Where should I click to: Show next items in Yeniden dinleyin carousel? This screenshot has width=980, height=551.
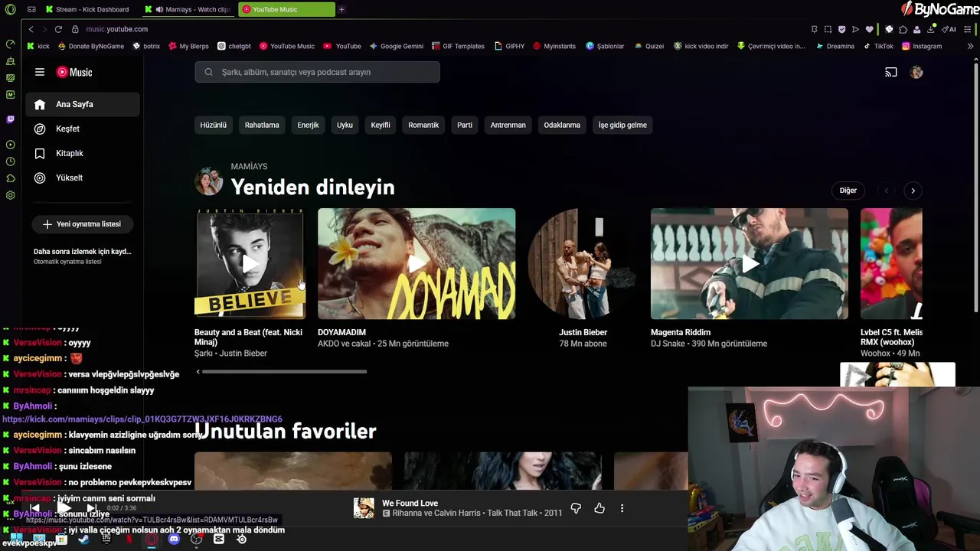(x=913, y=191)
